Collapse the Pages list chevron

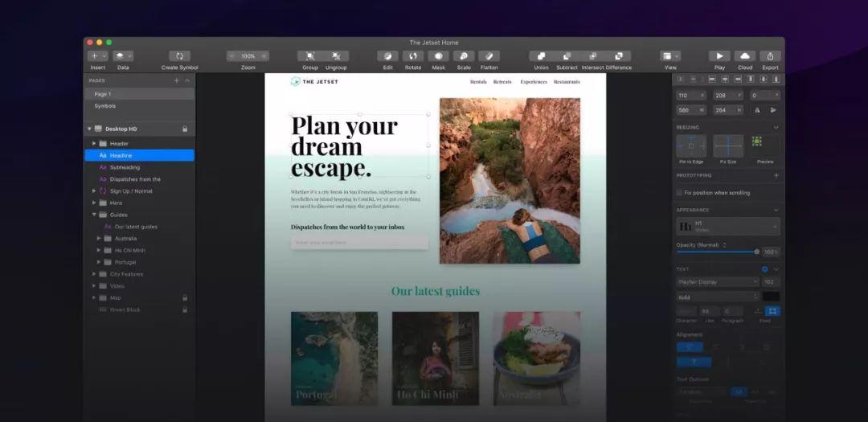pos(187,80)
